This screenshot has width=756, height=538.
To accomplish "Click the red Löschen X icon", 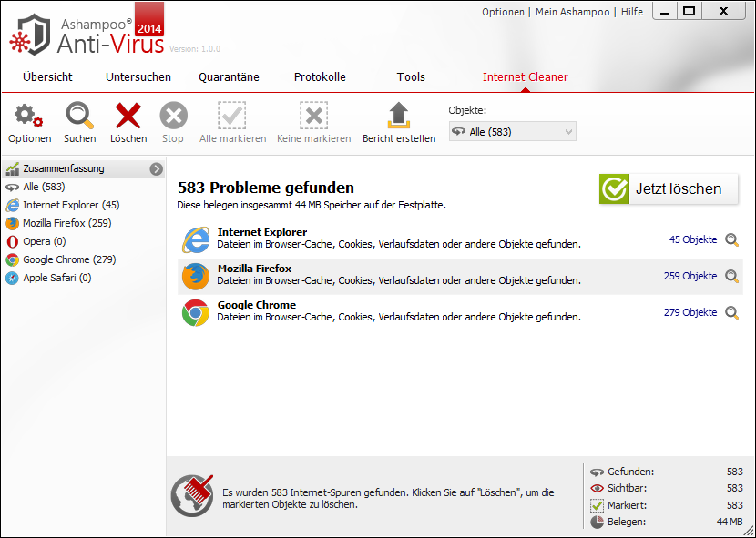I will tap(128, 117).
